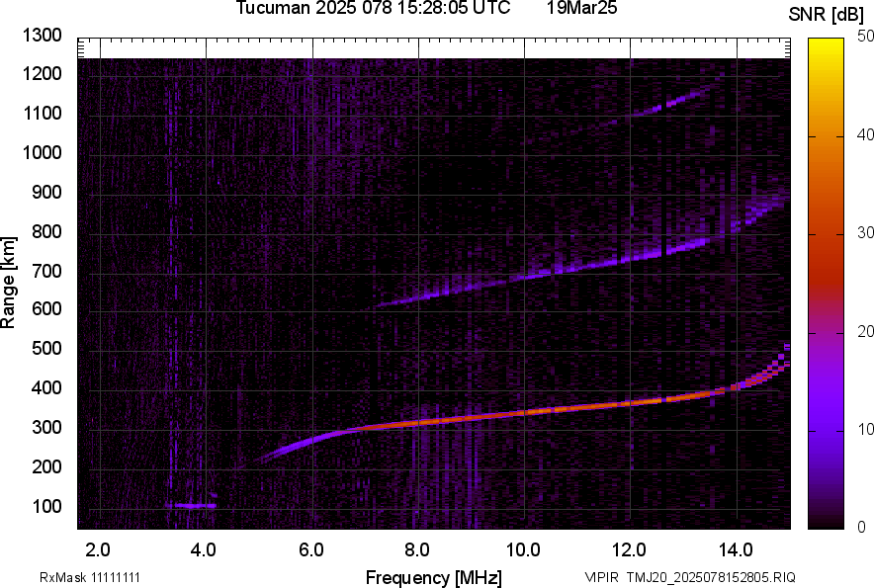
Task: Click the range tick label '300'
Action: point(46,428)
